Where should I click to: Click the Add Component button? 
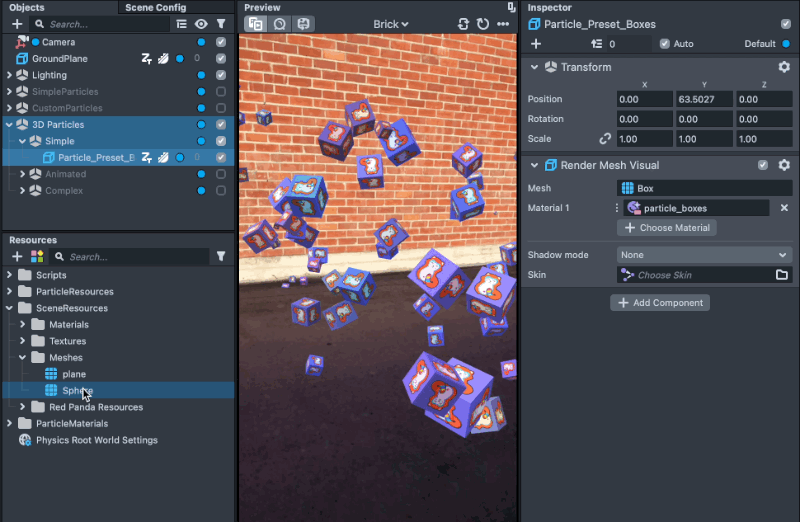[x=660, y=302]
